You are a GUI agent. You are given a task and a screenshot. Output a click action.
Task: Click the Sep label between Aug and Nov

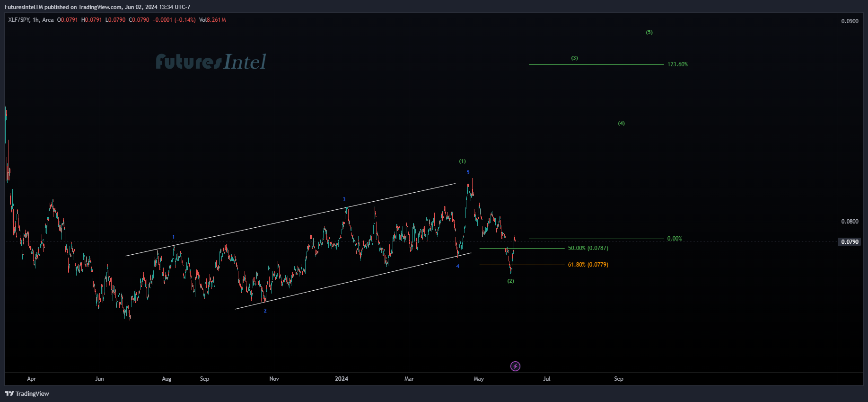[204, 379]
